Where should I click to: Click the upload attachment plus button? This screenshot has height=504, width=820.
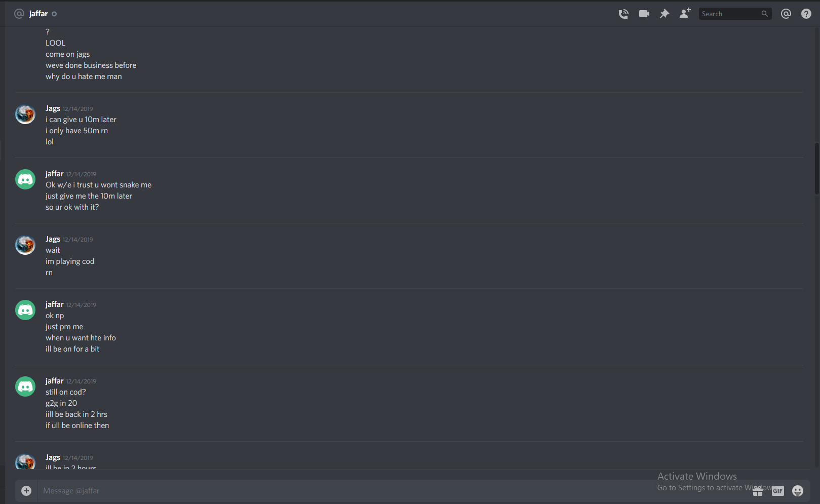pyautogui.click(x=26, y=490)
